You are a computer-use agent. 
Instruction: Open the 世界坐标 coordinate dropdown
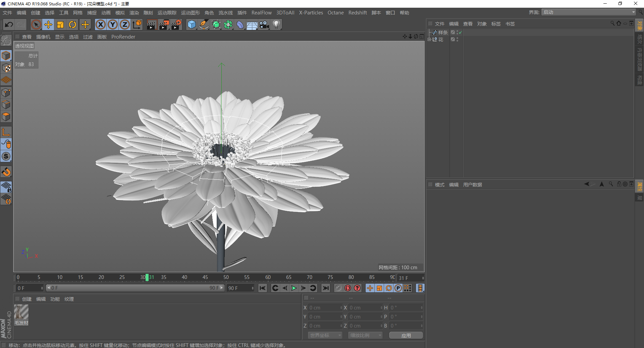tap(325, 335)
